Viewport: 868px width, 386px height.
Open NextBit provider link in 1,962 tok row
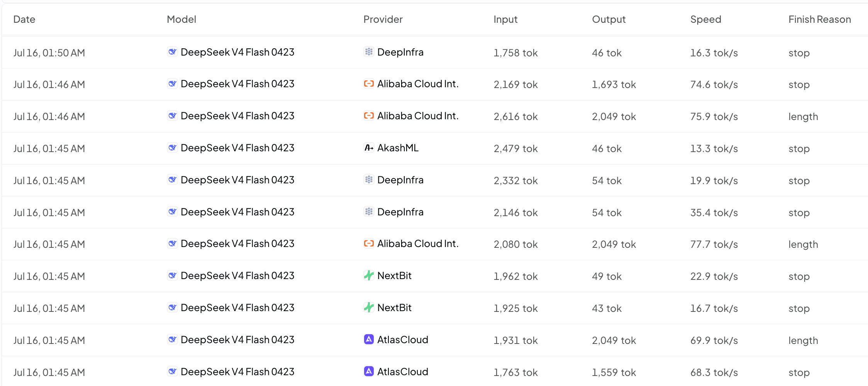[x=394, y=276]
